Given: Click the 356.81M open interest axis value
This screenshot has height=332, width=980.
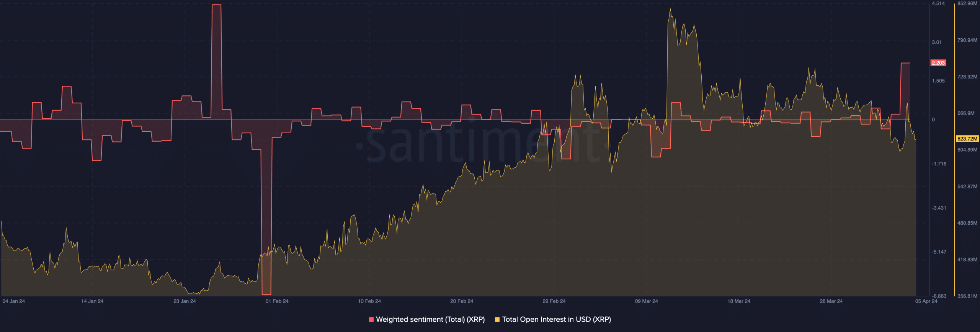Looking at the screenshot, I should pyautogui.click(x=967, y=296).
